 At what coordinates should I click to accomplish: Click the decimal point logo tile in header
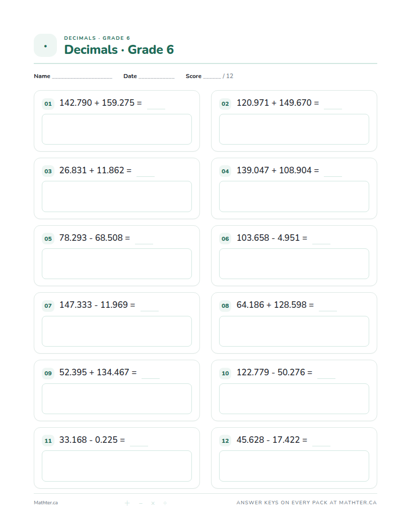[x=45, y=45]
